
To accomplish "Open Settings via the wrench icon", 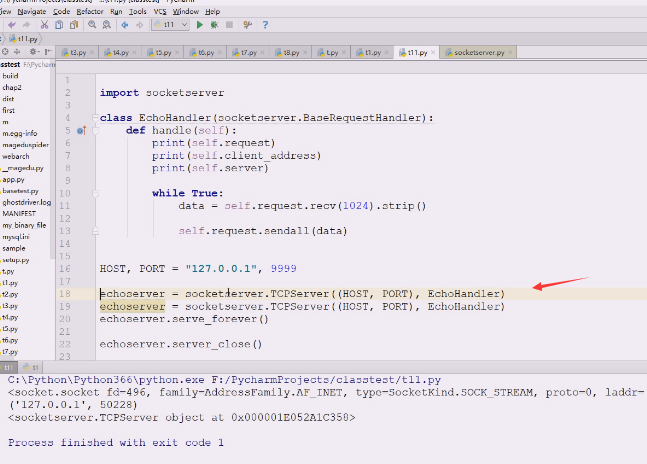I will [247, 25].
